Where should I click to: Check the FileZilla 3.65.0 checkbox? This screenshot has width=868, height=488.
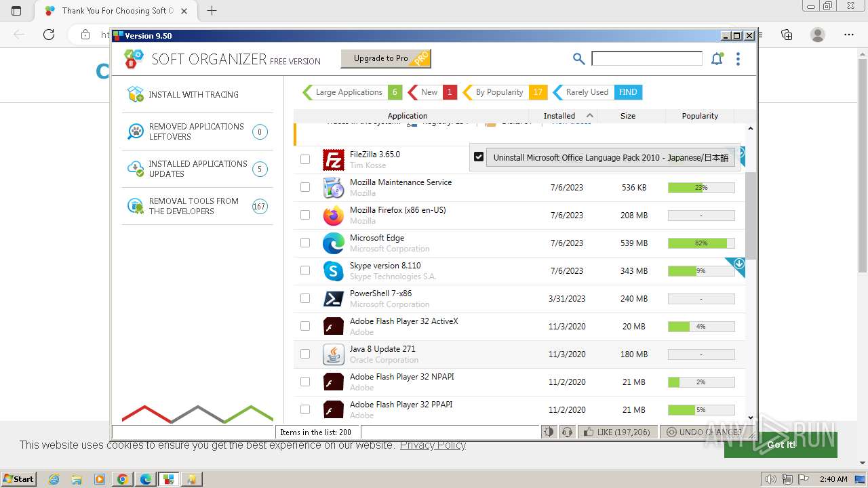click(x=305, y=159)
